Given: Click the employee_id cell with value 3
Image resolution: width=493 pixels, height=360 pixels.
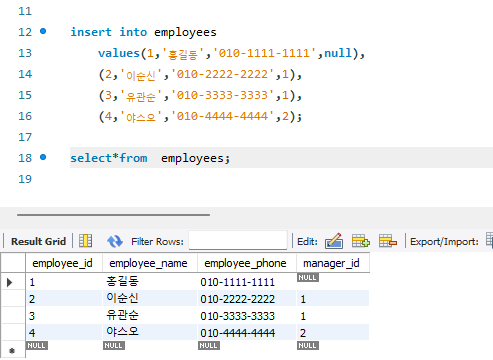Looking at the screenshot, I should (x=64, y=315).
